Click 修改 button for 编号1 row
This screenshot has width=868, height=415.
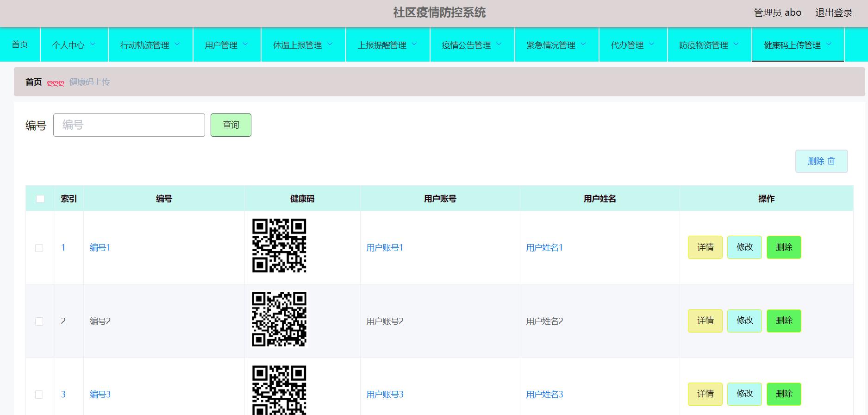744,247
